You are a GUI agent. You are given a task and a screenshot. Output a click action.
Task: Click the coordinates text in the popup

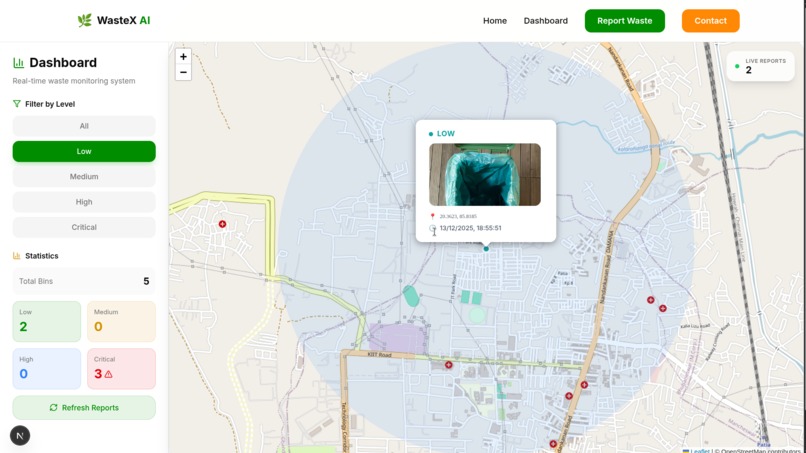(x=458, y=216)
